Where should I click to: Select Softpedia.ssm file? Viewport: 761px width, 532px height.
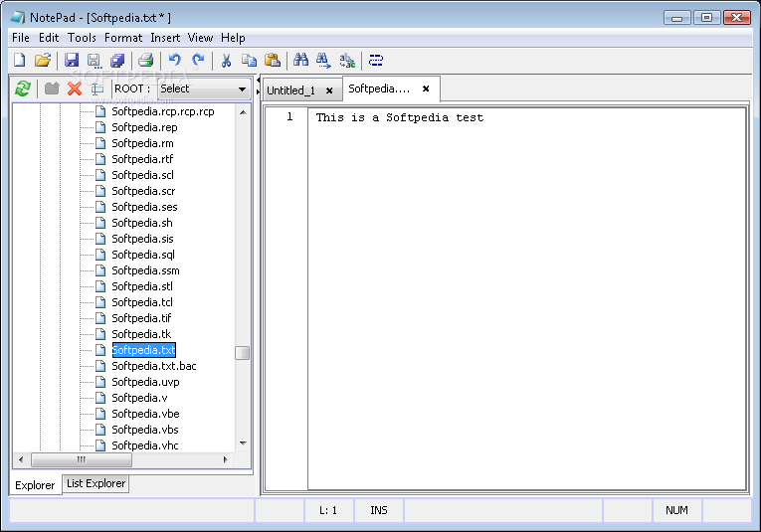tap(145, 270)
